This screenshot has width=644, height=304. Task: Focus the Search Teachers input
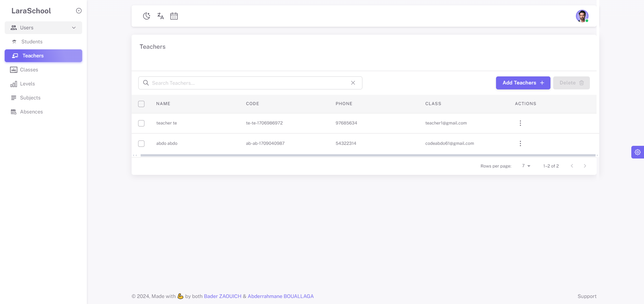point(250,83)
